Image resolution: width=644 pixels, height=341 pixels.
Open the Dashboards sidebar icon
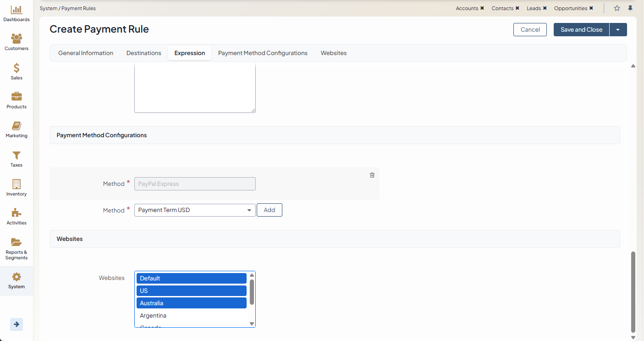17,10
